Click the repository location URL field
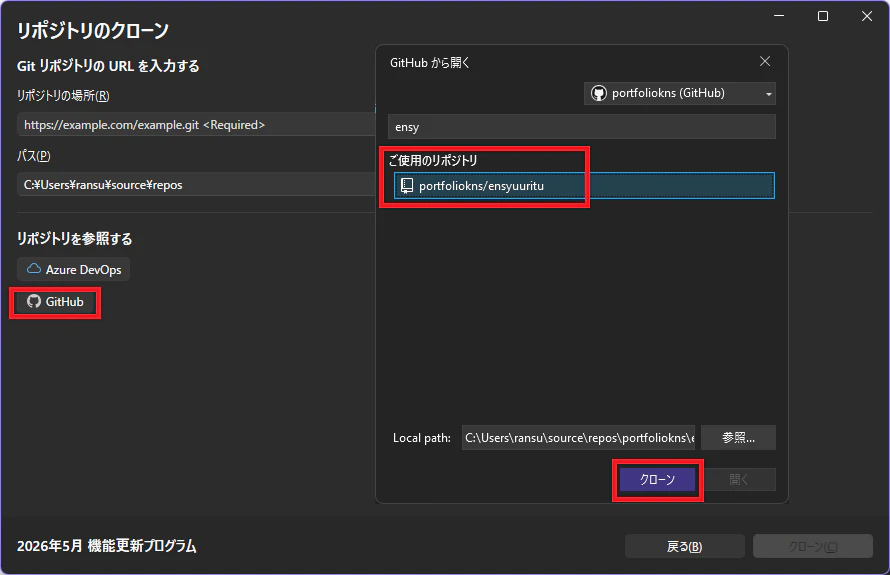 [x=196, y=124]
